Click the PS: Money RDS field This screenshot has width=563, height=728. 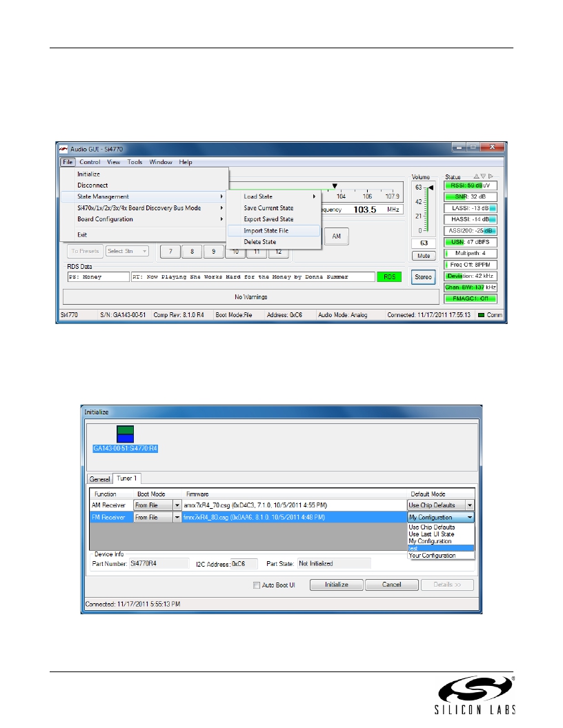pyautogui.click(x=99, y=277)
